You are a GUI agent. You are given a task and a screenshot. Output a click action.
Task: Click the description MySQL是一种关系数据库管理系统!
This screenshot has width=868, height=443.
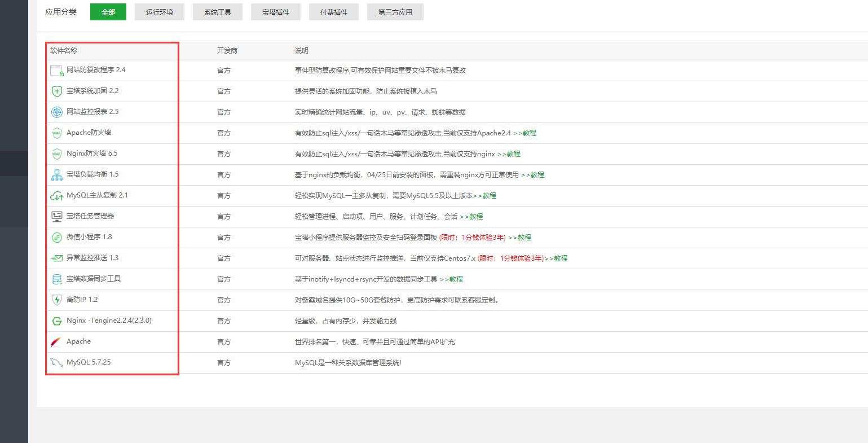click(348, 363)
